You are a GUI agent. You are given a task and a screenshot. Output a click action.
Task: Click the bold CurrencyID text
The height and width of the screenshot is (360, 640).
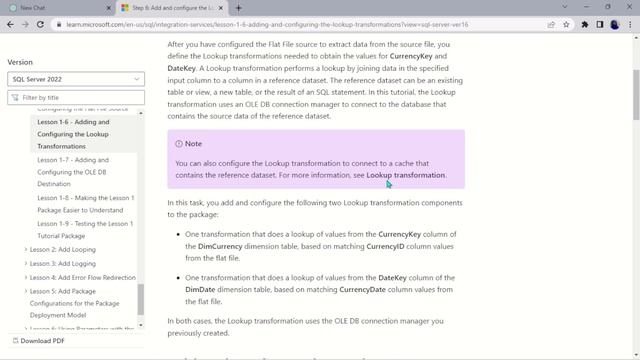click(385, 247)
